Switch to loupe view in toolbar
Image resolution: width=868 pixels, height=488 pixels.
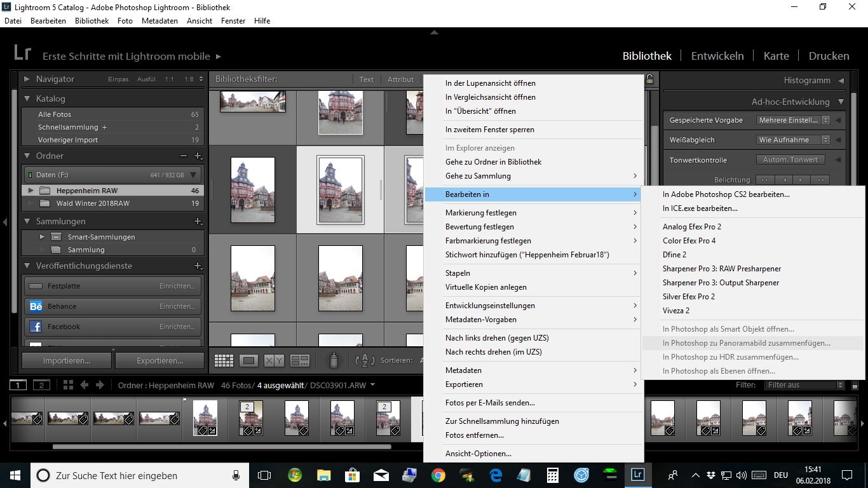click(x=248, y=360)
